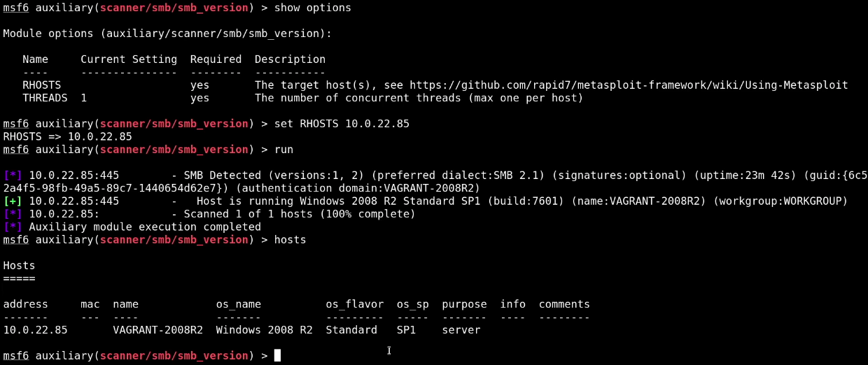Click the typed "run" command
Image resolution: width=868 pixels, height=365 pixels.
point(283,150)
